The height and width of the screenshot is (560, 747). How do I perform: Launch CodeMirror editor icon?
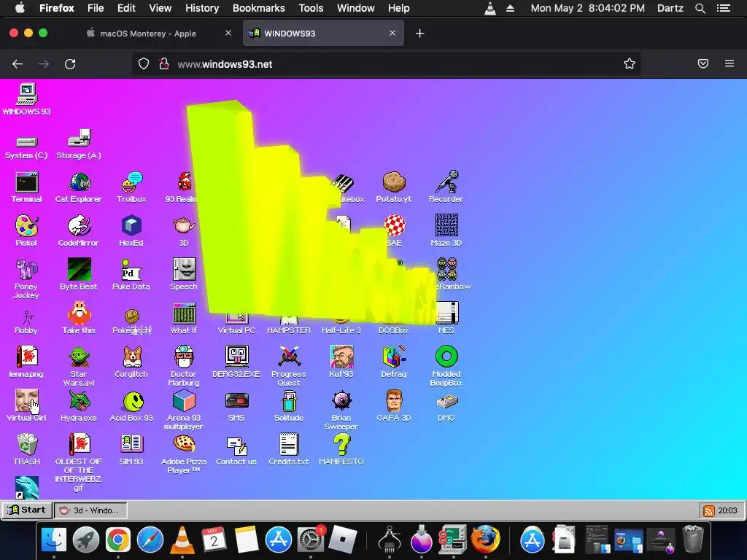[79, 231]
